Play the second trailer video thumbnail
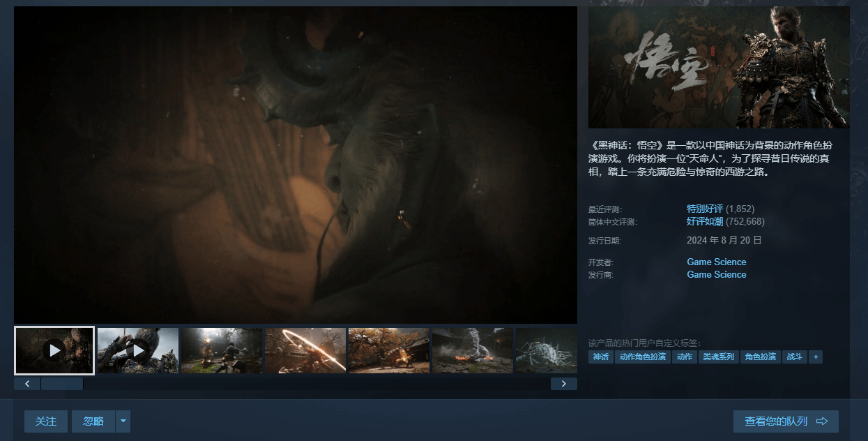 (x=138, y=350)
